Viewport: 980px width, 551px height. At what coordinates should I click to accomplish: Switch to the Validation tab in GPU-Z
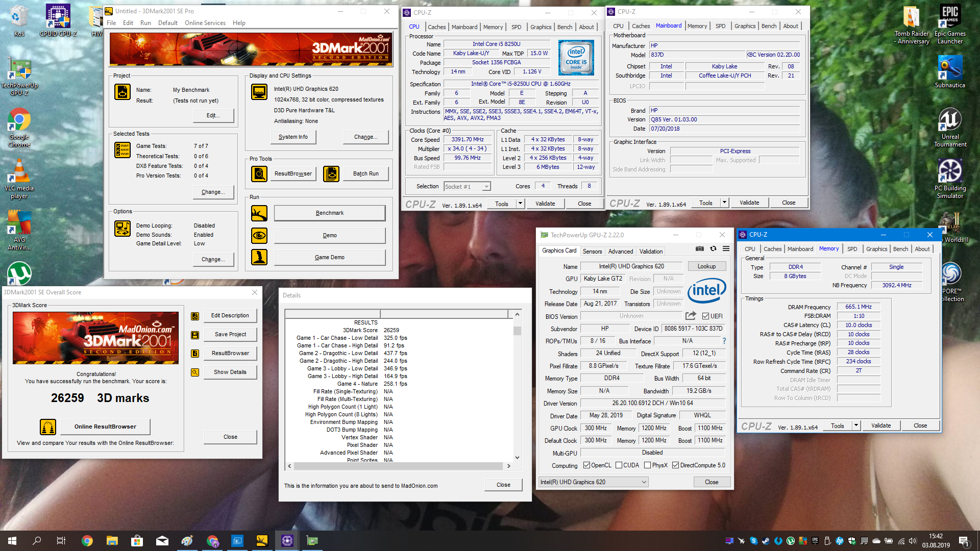651,252
